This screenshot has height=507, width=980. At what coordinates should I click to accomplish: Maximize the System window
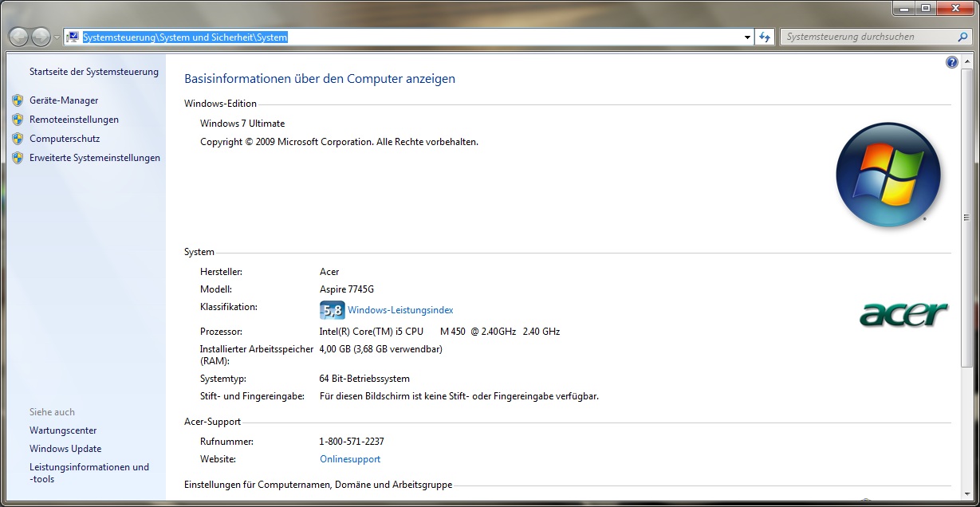924,8
